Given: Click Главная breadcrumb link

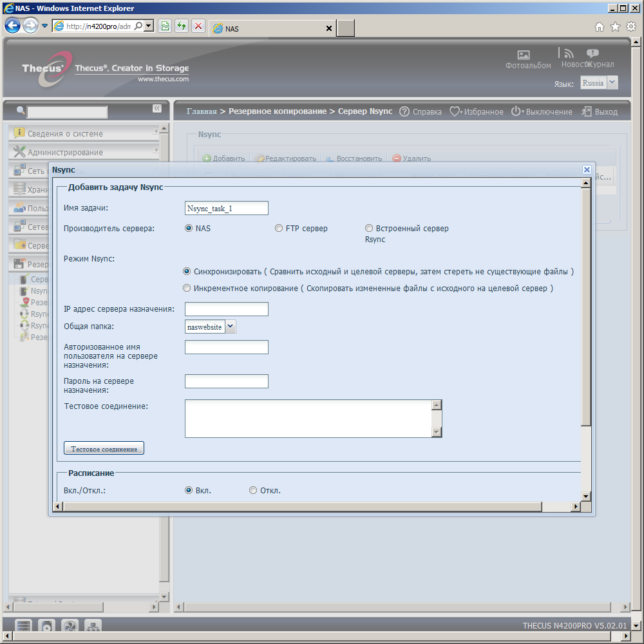Looking at the screenshot, I should click(x=201, y=111).
